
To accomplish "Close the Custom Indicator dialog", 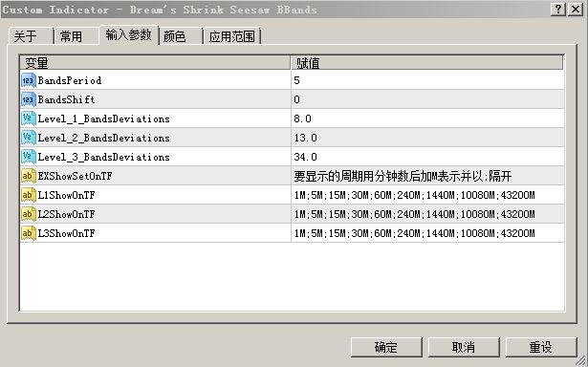I will tap(576, 9).
